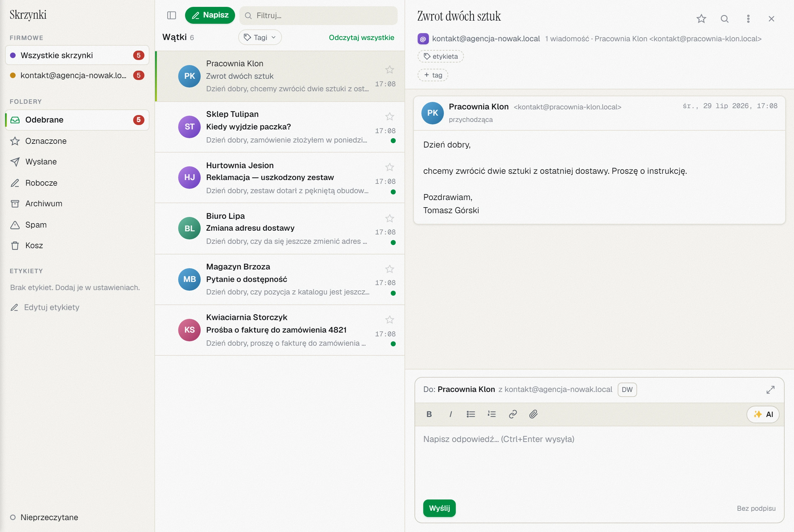The height and width of the screenshot is (532, 794).
Task: Click the ST avatar of Sklep Tulipan
Action: (189, 127)
